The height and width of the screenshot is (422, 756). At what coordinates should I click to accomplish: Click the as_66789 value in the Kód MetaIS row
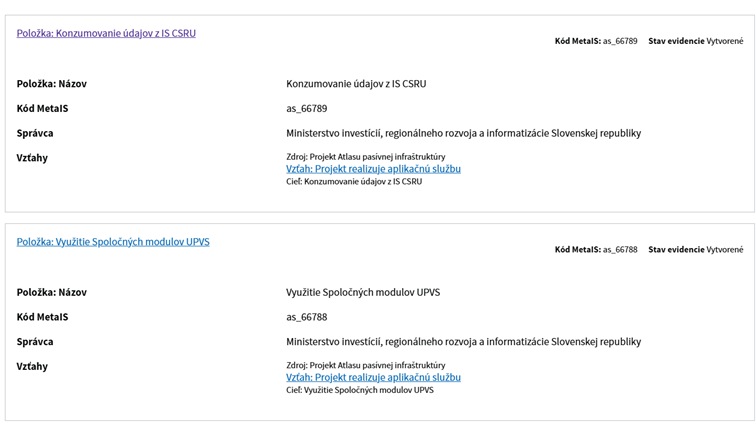pyautogui.click(x=307, y=109)
